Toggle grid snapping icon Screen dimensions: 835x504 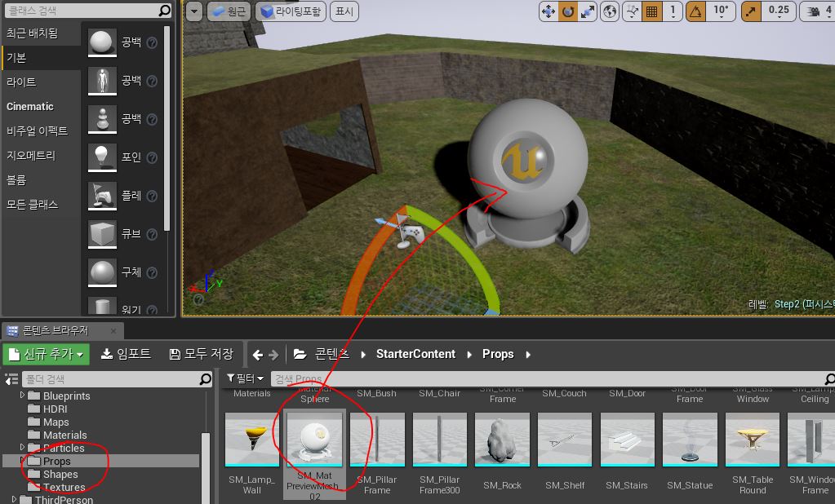point(652,11)
